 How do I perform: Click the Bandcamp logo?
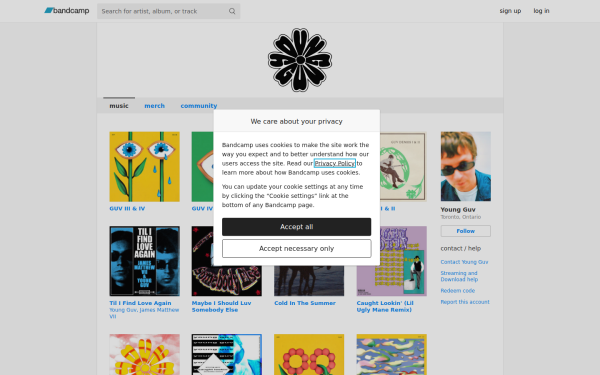click(67, 11)
